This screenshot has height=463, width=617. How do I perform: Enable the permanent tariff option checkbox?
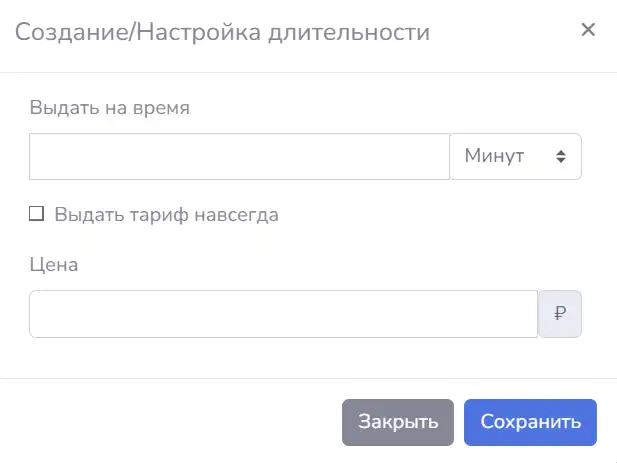37,214
